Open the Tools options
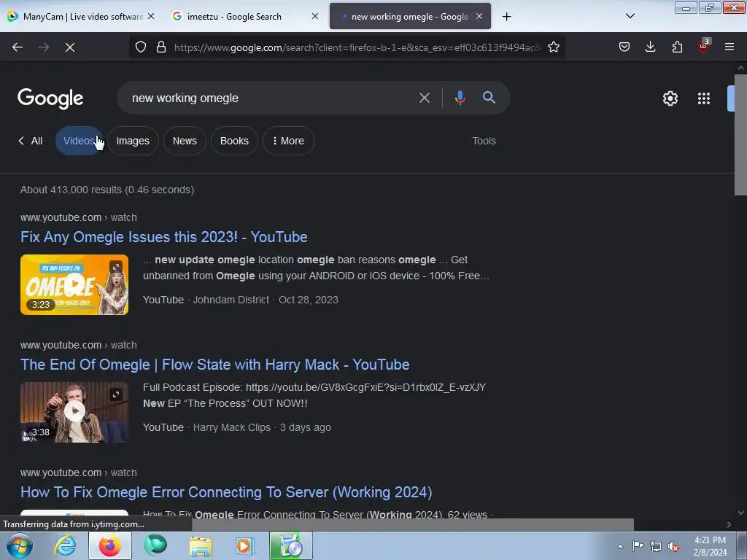The height and width of the screenshot is (560, 747). pyautogui.click(x=484, y=141)
